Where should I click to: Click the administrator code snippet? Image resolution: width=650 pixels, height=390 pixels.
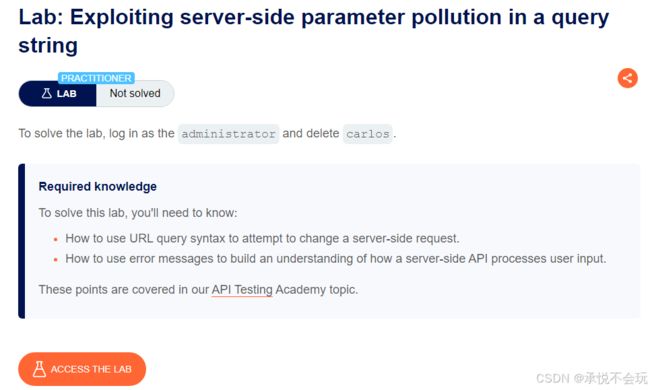pos(228,134)
